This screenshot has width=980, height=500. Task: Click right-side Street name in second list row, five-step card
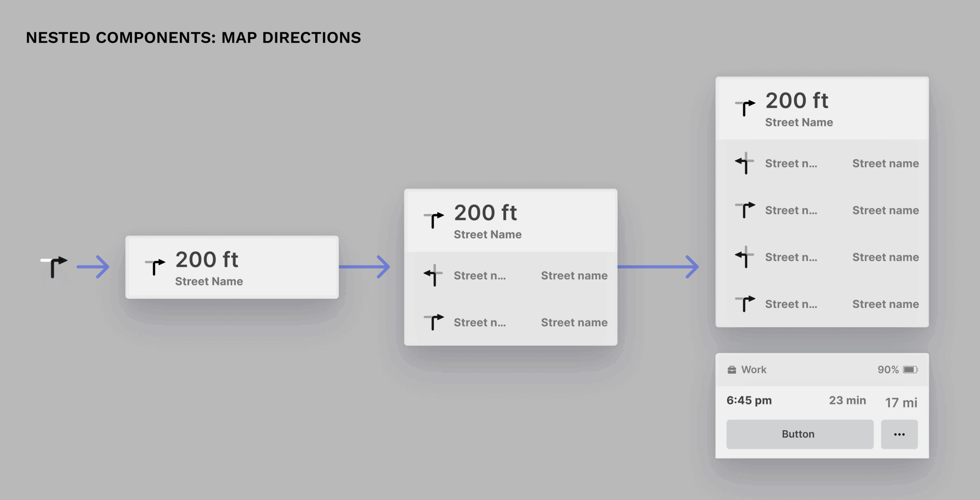click(x=885, y=210)
